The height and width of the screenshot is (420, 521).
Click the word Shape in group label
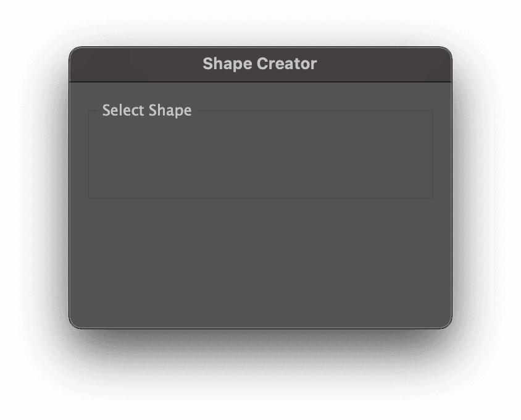[x=170, y=111]
